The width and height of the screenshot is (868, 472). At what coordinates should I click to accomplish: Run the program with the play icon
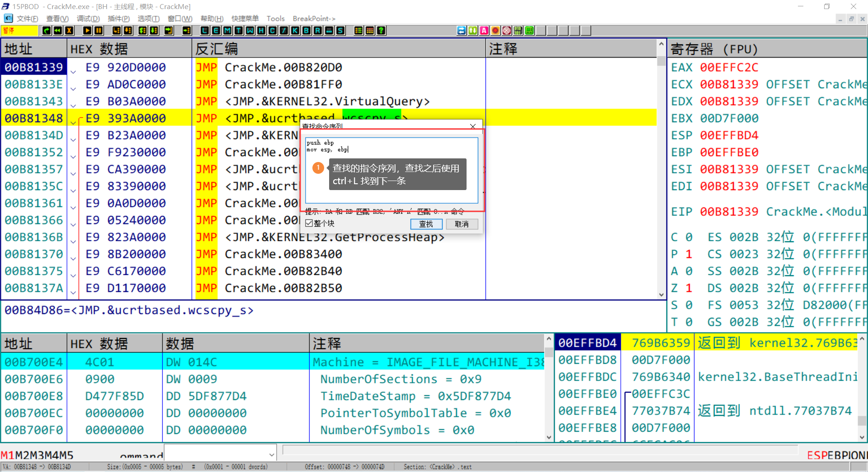pos(87,30)
